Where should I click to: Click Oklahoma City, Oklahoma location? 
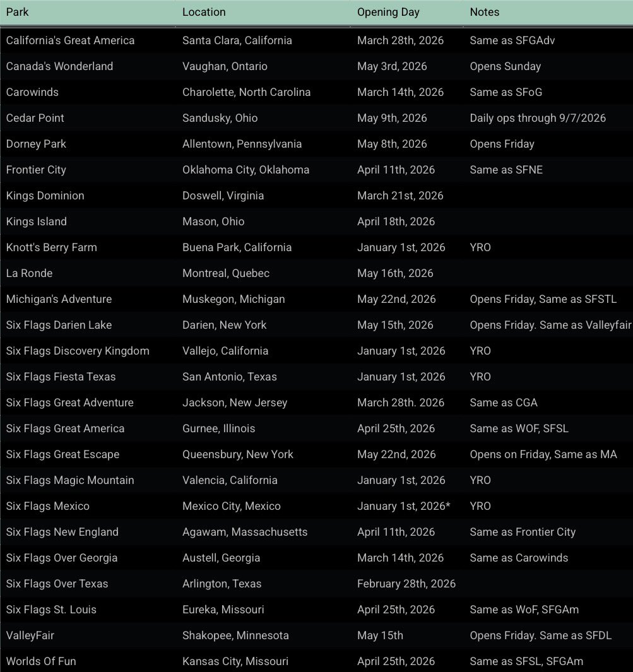click(x=246, y=170)
